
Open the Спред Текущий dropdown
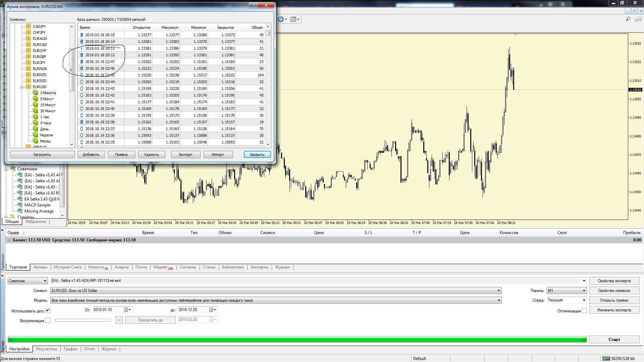[584, 300]
